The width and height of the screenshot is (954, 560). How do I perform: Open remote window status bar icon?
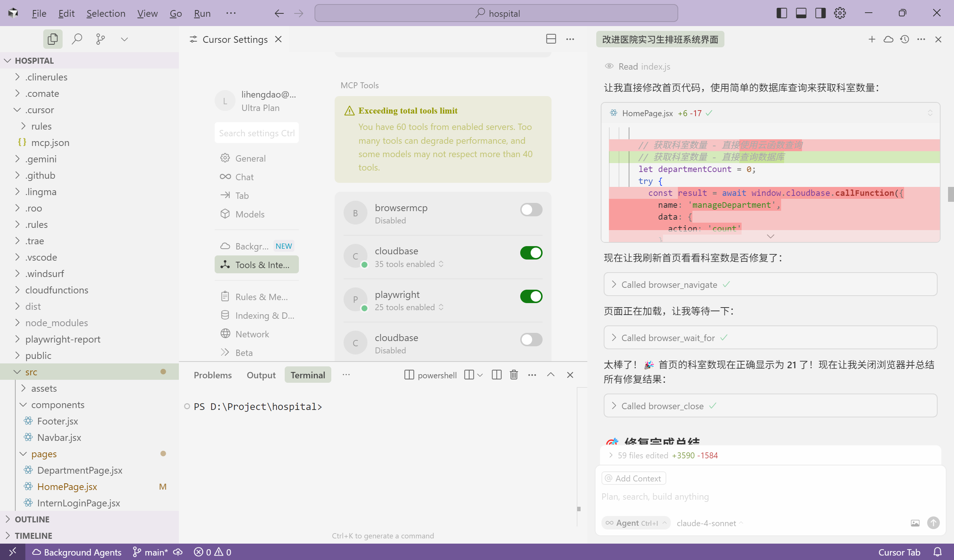(13, 552)
